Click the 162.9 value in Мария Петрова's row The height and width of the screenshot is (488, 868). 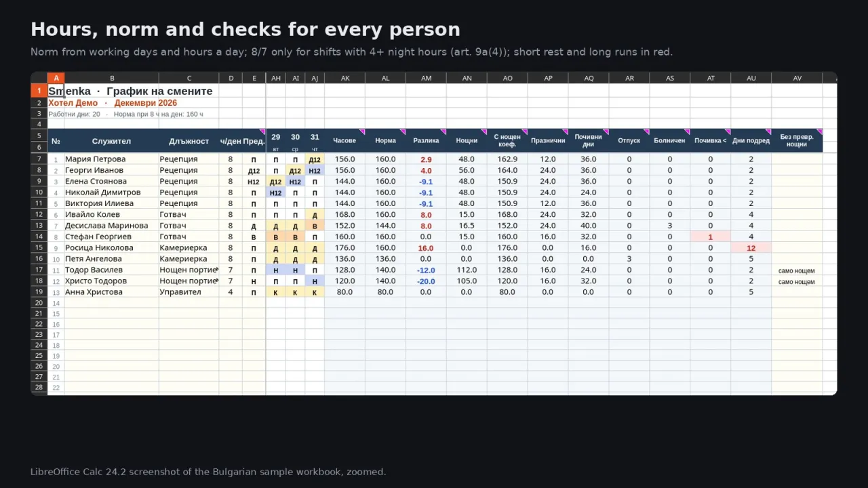pyautogui.click(x=507, y=159)
